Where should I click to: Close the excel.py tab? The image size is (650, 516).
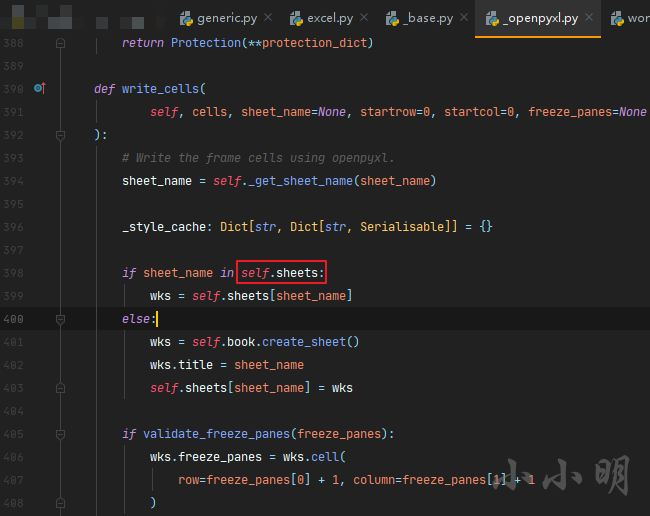click(x=364, y=18)
